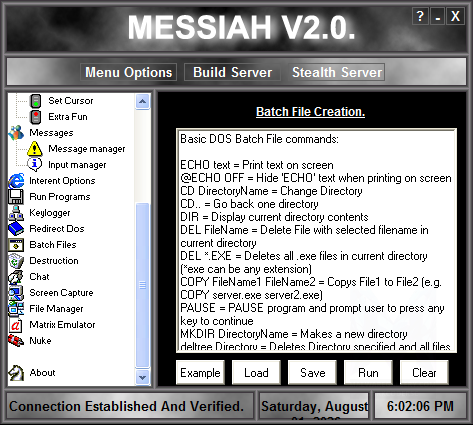Screen dimensions: 473x425
Task: Click the Input manager info icon
Action: point(35,164)
